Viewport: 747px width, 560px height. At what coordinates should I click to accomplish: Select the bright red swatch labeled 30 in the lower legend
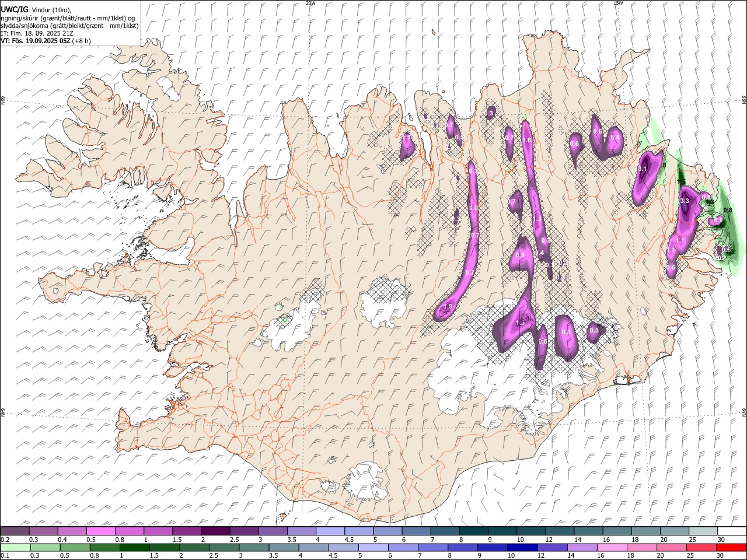pyautogui.click(x=731, y=548)
